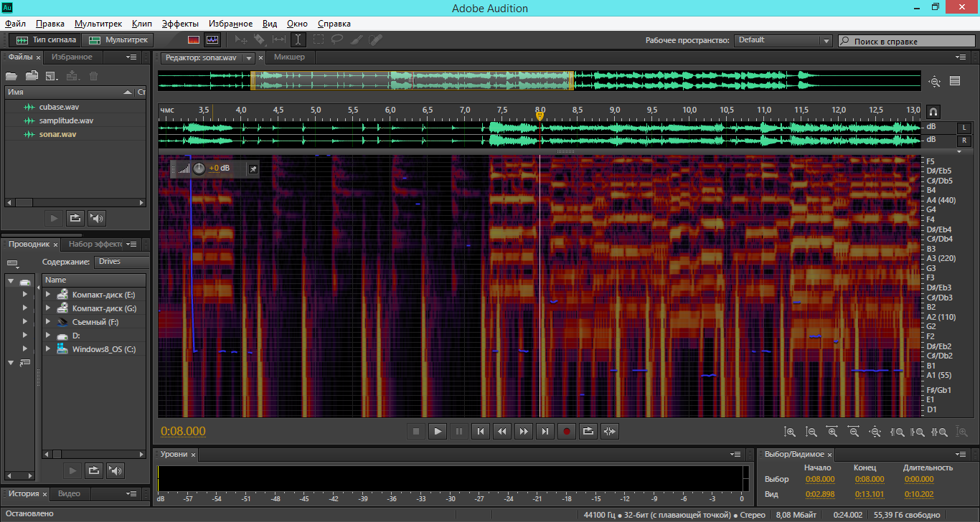980x522 pixels.
Task: Open the Мультитрек menu in the menu bar
Action: [x=98, y=24]
